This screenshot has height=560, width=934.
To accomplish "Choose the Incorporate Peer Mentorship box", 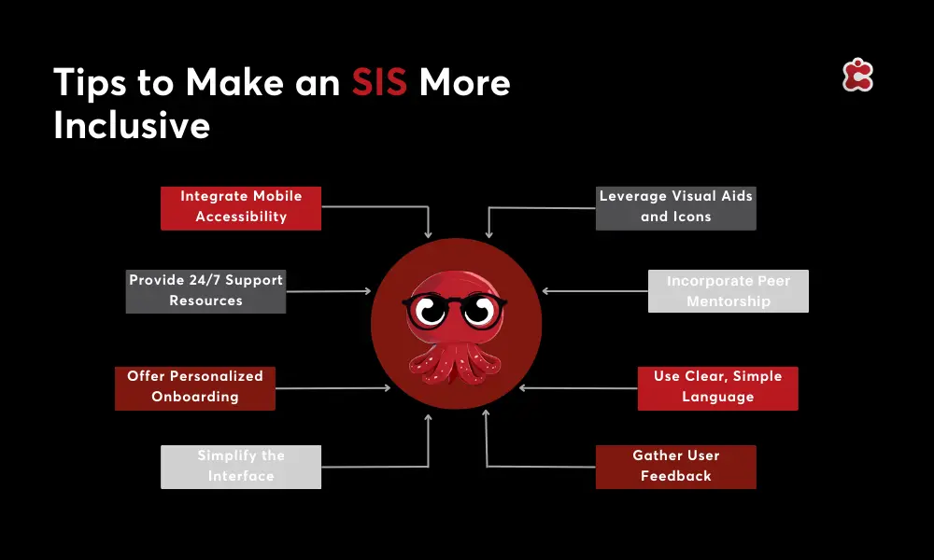I will 728,291.
